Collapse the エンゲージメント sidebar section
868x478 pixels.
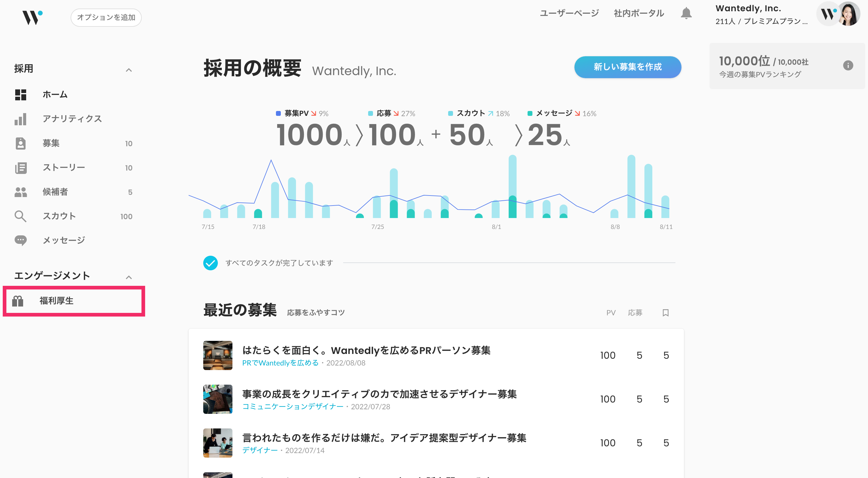(x=129, y=277)
